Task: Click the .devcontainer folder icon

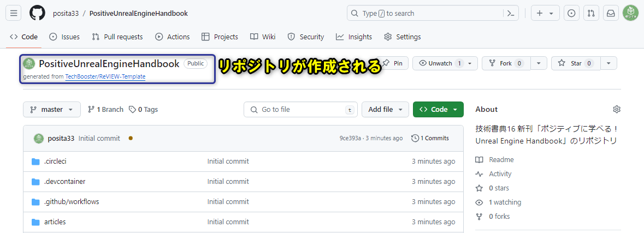Action: [36, 181]
